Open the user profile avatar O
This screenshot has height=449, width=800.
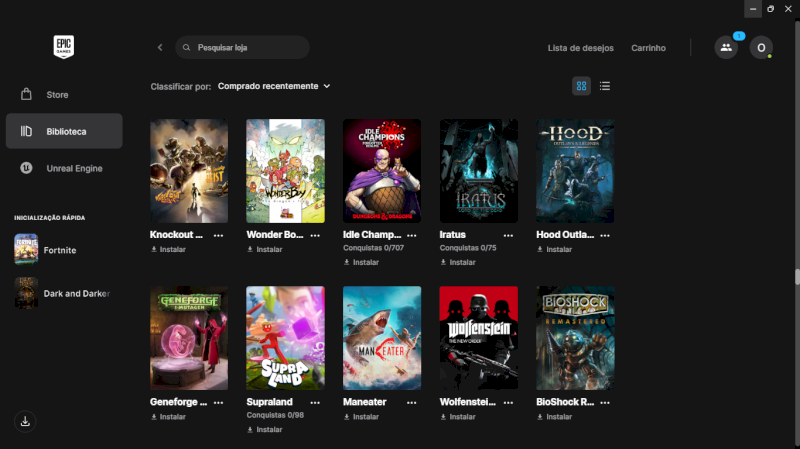click(761, 47)
